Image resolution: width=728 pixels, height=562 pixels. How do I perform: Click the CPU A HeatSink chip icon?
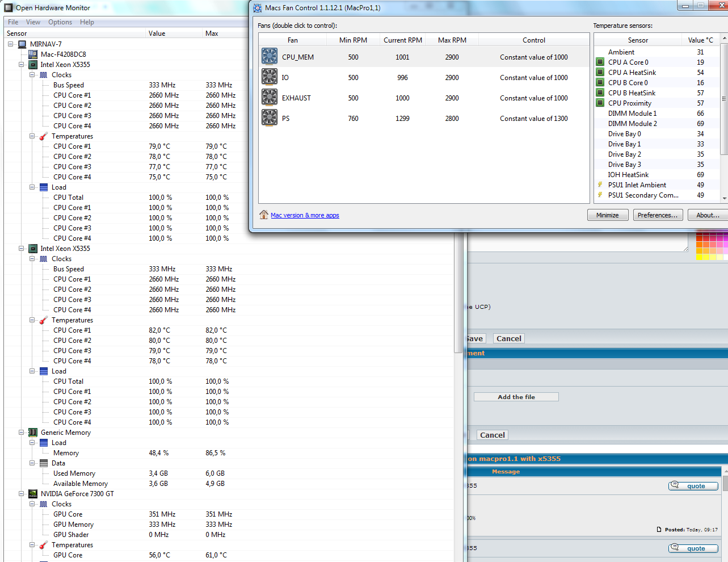[x=600, y=73]
